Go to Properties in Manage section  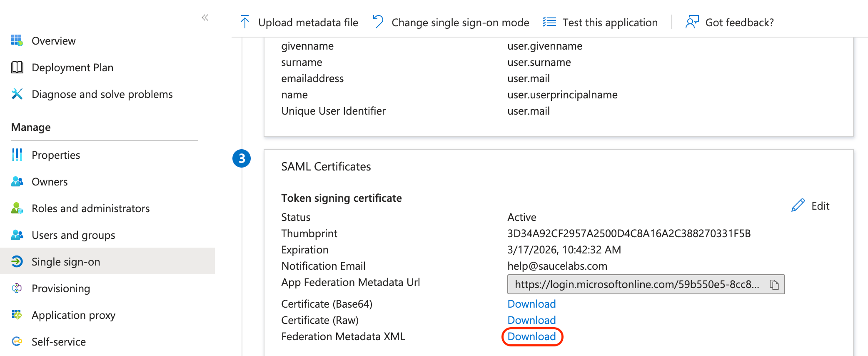tap(56, 155)
